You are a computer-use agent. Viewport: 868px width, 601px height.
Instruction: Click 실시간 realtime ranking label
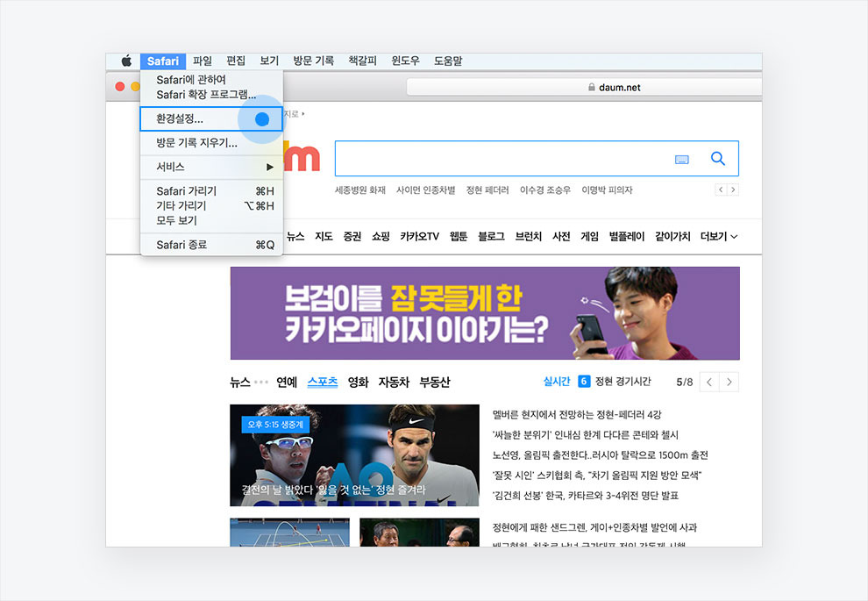(x=557, y=382)
